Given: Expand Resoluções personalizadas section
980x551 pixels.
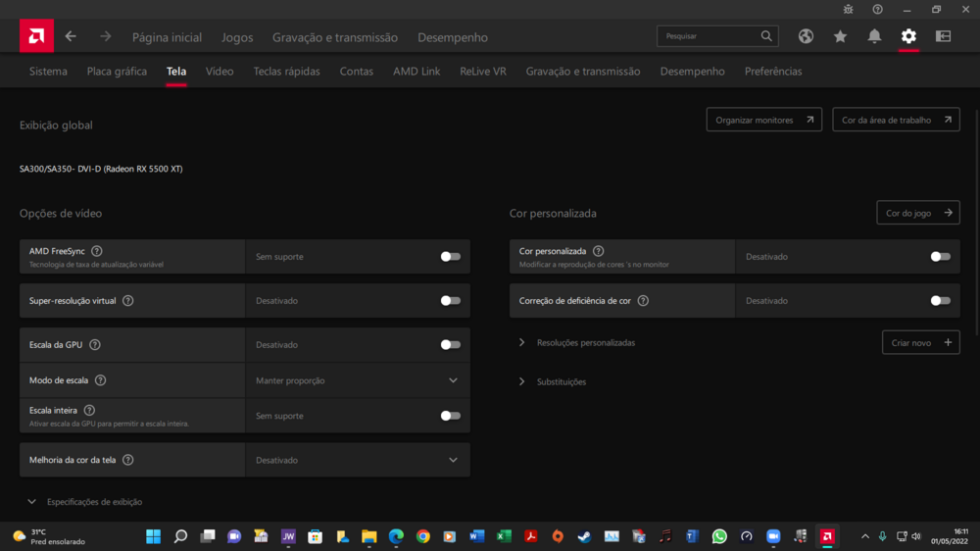Looking at the screenshot, I should (x=522, y=343).
